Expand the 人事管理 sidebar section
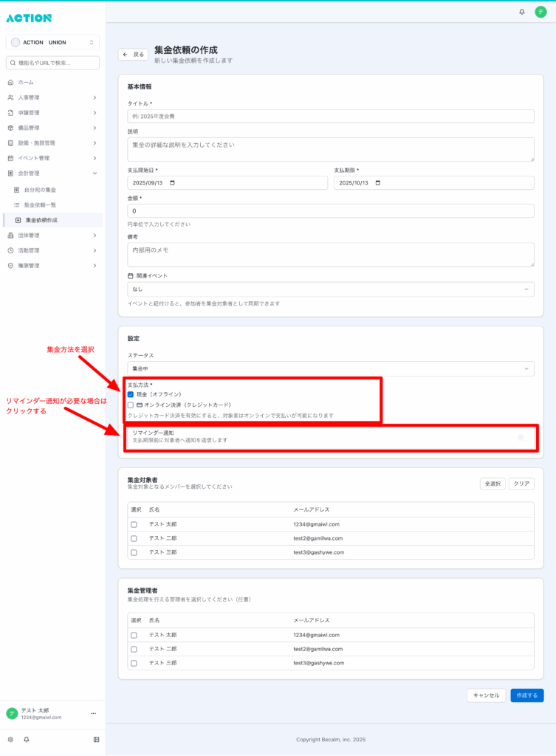556x756 pixels. tap(52, 97)
